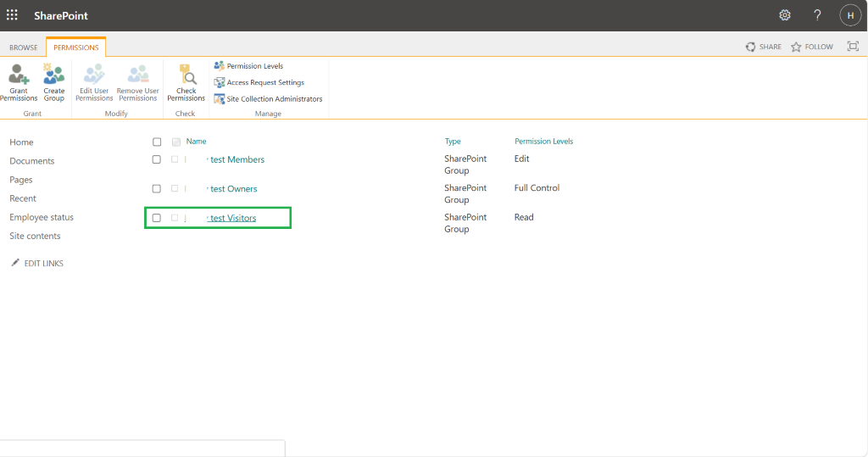This screenshot has width=868, height=457.
Task: Open Permission Levels in ribbon
Action: tap(248, 66)
